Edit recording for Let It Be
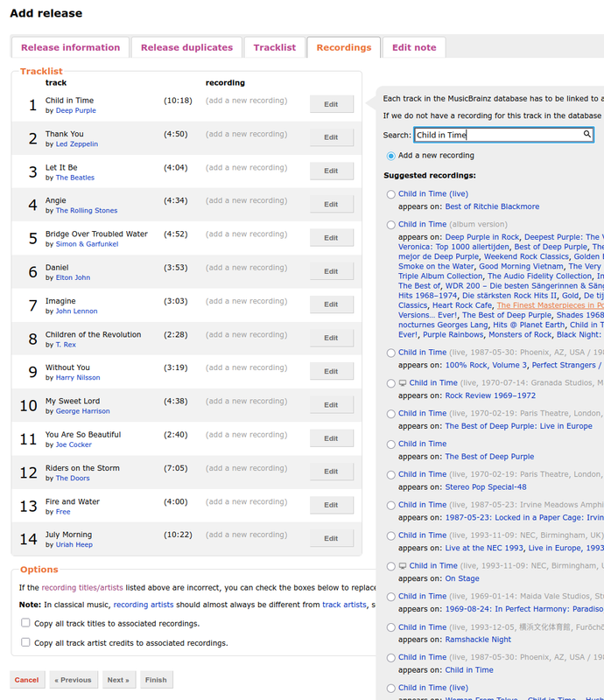Image resolution: width=604 pixels, height=700 pixels. pos(332,171)
